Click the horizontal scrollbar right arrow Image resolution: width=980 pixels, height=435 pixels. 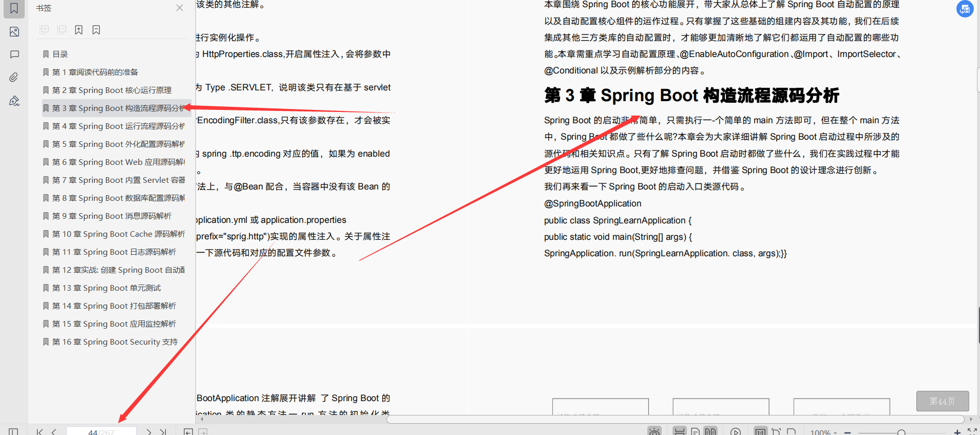(971, 419)
